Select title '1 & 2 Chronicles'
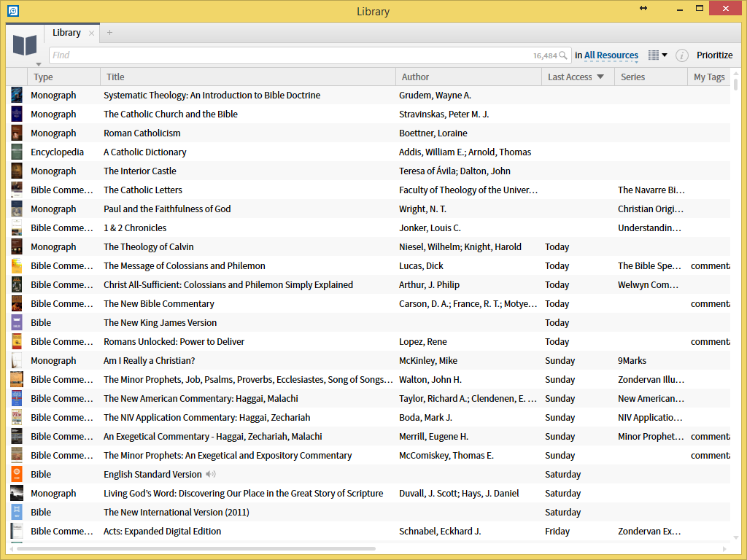 pos(135,227)
